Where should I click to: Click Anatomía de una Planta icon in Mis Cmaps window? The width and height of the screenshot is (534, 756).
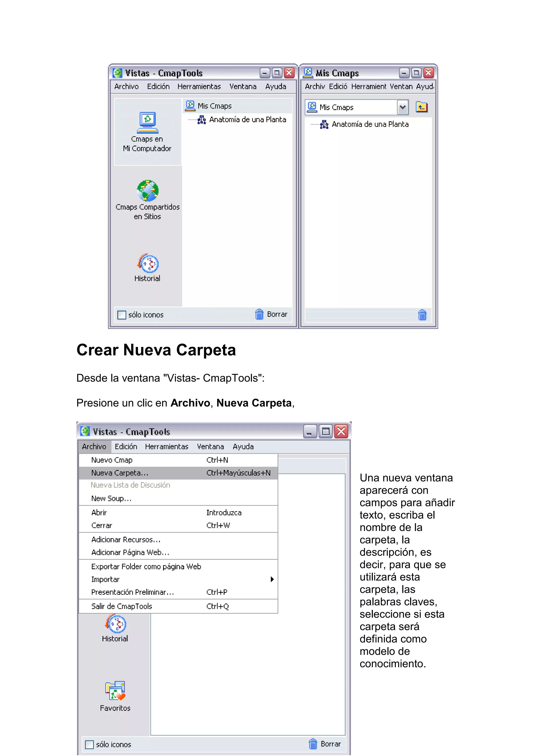[324, 124]
